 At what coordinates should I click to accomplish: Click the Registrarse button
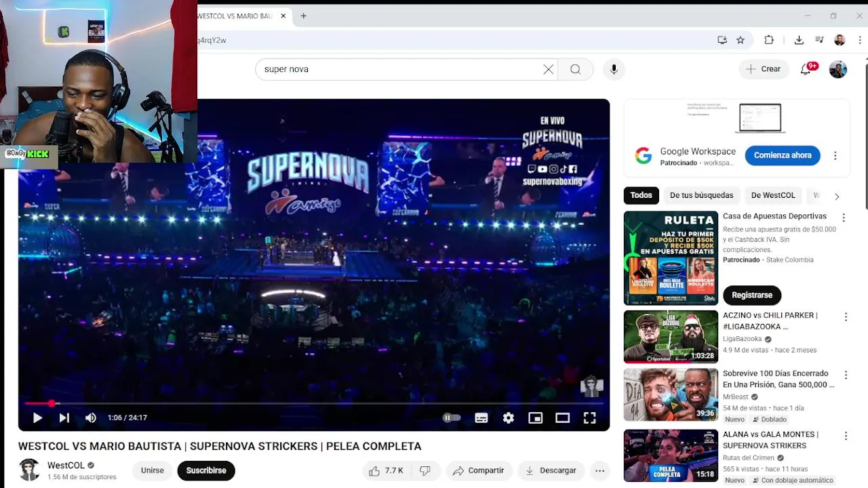(x=752, y=295)
